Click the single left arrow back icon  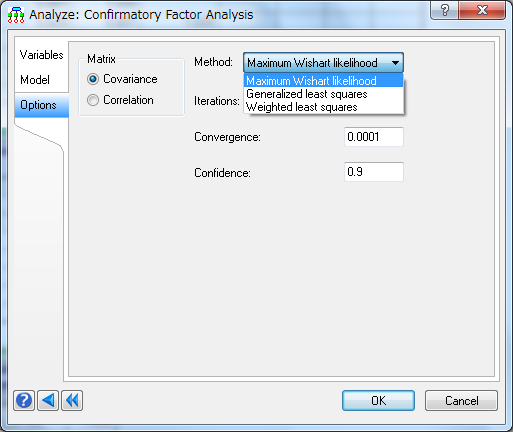48,400
